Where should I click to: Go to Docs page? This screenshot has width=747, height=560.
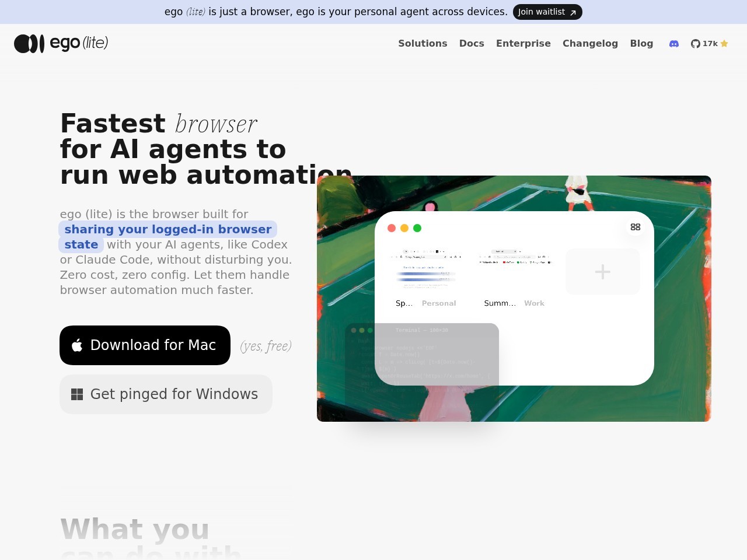(472, 43)
